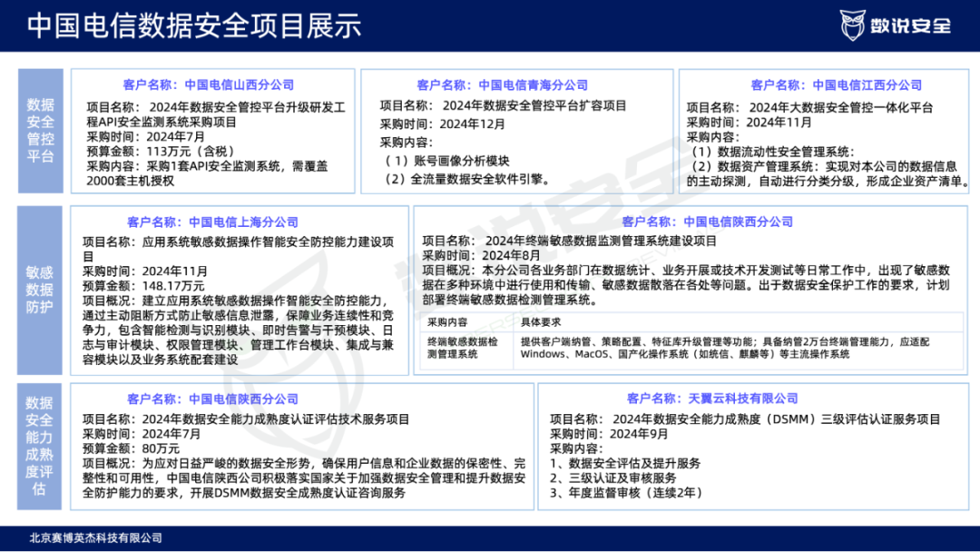Click "项目名称：2024年终端敏感数据监测管理系统建设项目"
The width and height of the screenshot is (980, 552).
[569, 241]
